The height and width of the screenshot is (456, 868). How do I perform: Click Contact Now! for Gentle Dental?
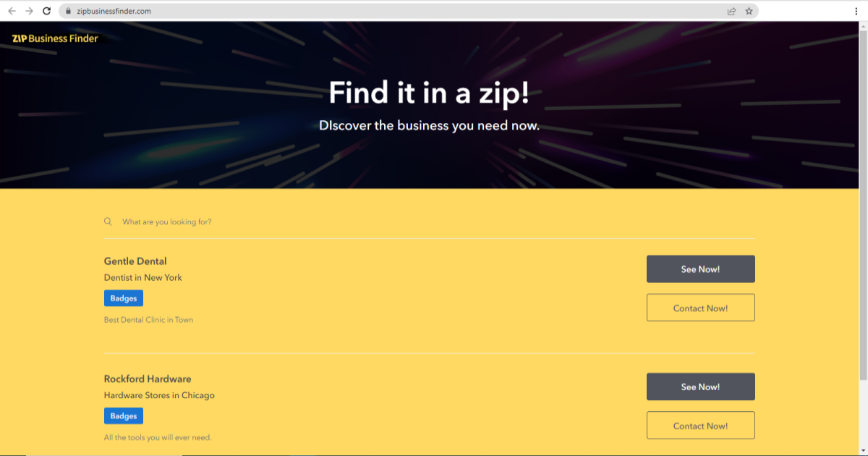[700, 307]
